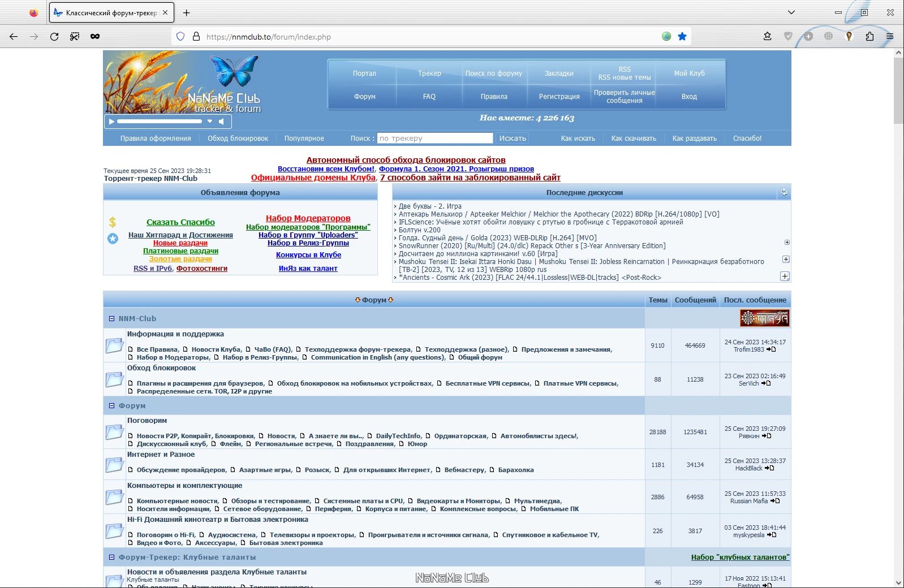The image size is (904, 588).
Task: Collapse the NNM-Club category section
Action: (x=111, y=318)
